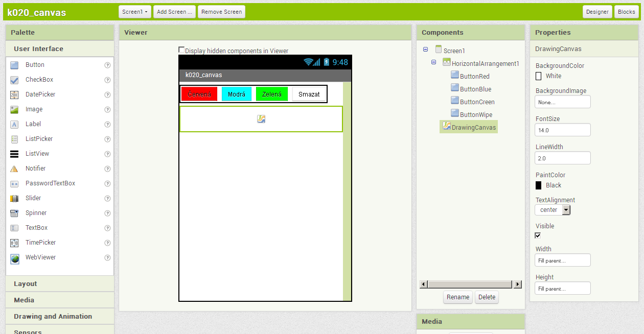This screenshot has width=644, height=334.
Task: Click the Screen1 icon in component tree
Action: 439,50
